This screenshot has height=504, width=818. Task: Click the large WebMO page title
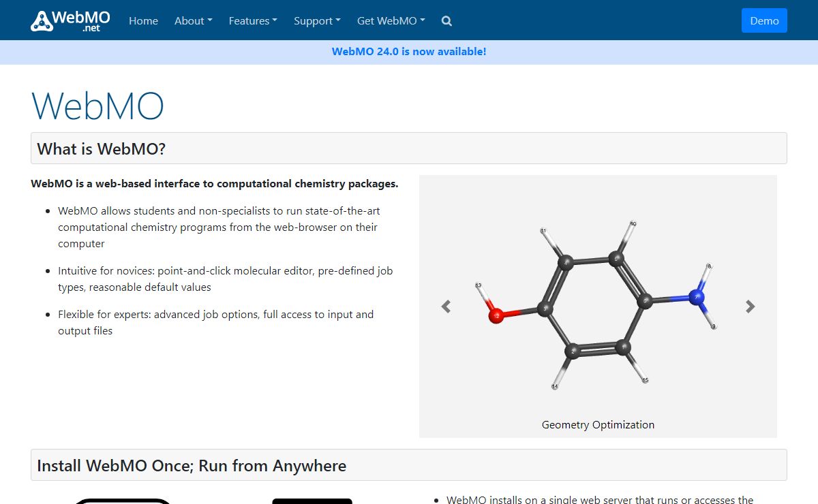[x=97, y=106]
